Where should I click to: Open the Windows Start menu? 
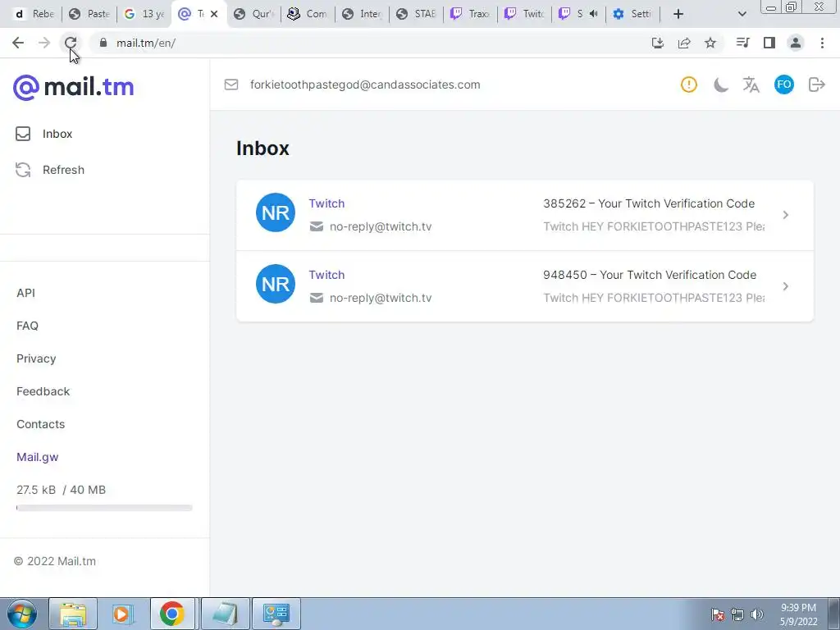(x=22, y=614)
